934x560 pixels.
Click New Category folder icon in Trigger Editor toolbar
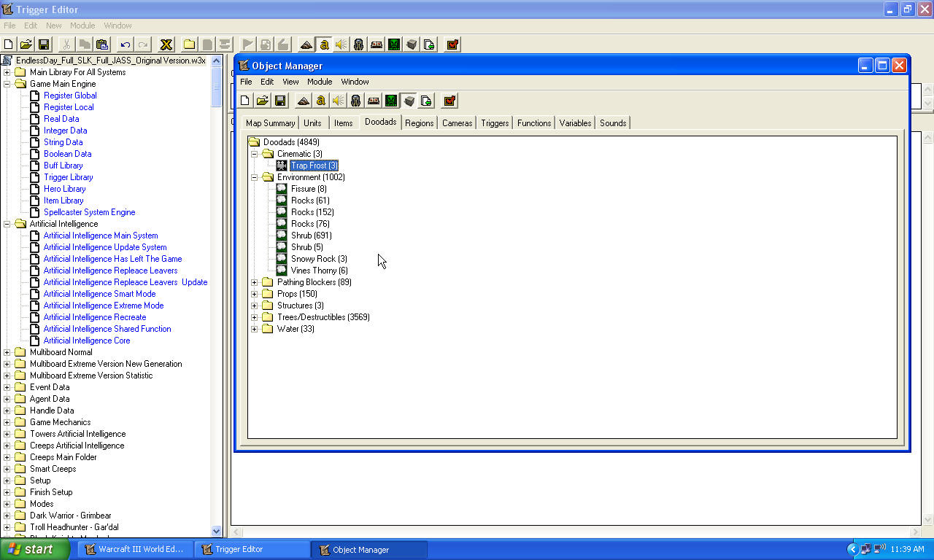point(190,44)
